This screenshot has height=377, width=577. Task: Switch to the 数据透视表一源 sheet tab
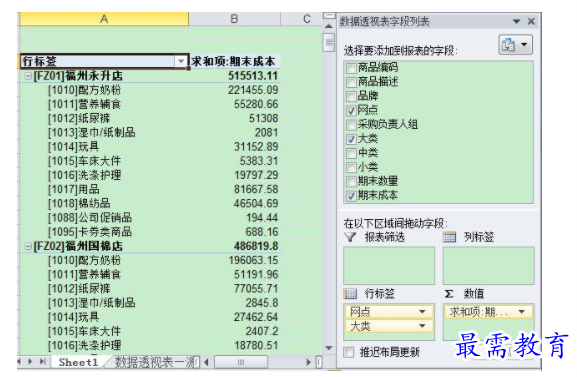(x=156, y=362)
